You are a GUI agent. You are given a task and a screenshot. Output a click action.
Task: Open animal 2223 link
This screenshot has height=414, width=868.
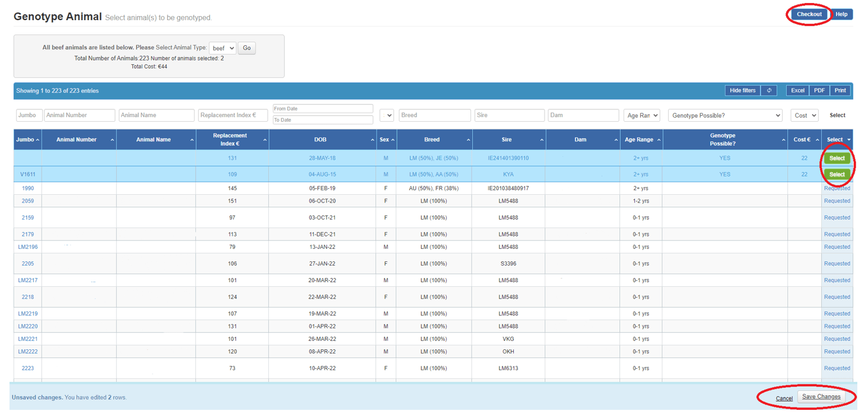click(28, 368)
